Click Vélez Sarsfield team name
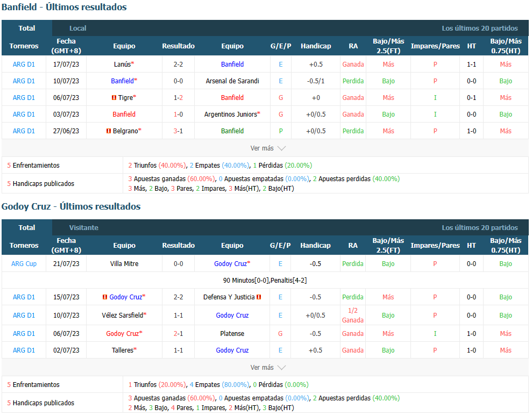 click(123, 315)
